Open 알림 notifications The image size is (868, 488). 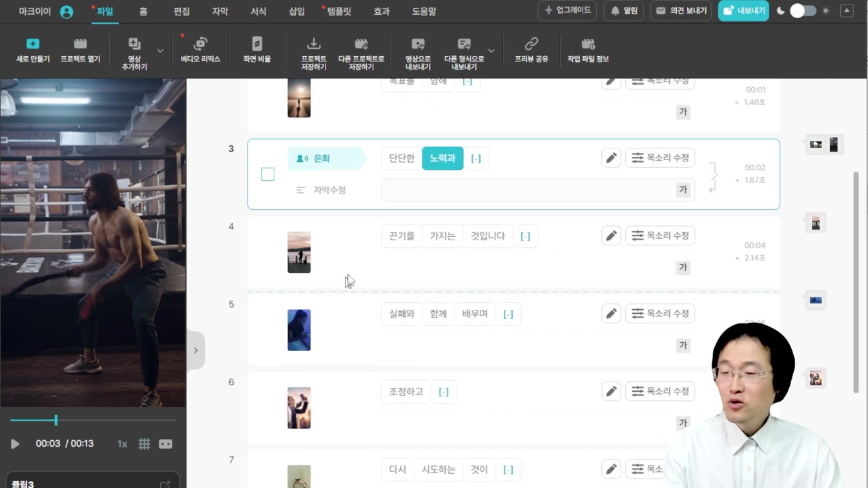point(624,11)
